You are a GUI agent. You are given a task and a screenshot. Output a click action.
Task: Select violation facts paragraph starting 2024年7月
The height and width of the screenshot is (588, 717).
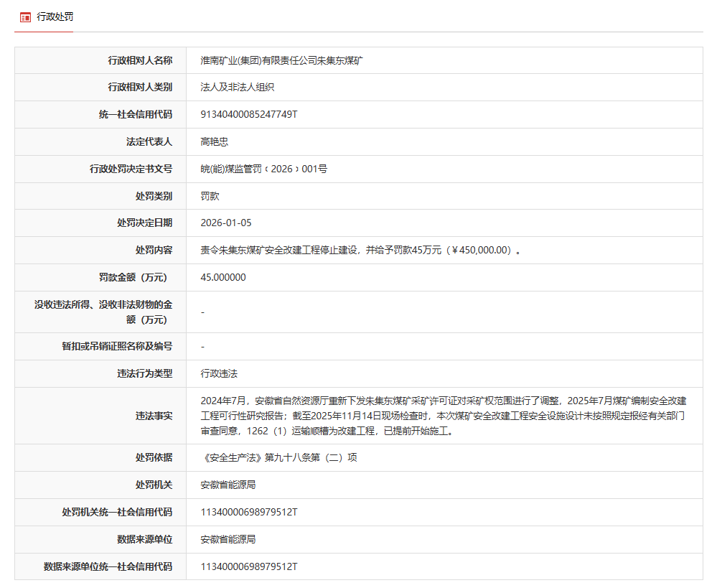444,416
